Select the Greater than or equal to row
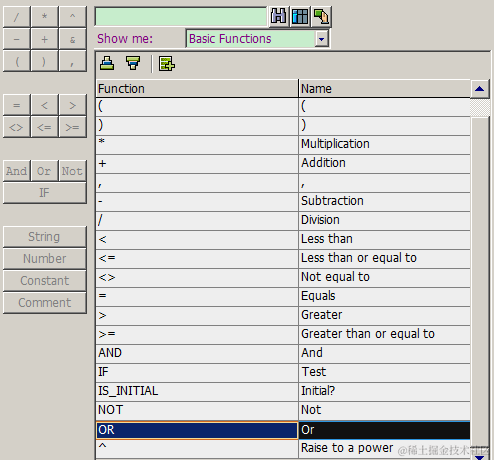 [x=283, y=334]
